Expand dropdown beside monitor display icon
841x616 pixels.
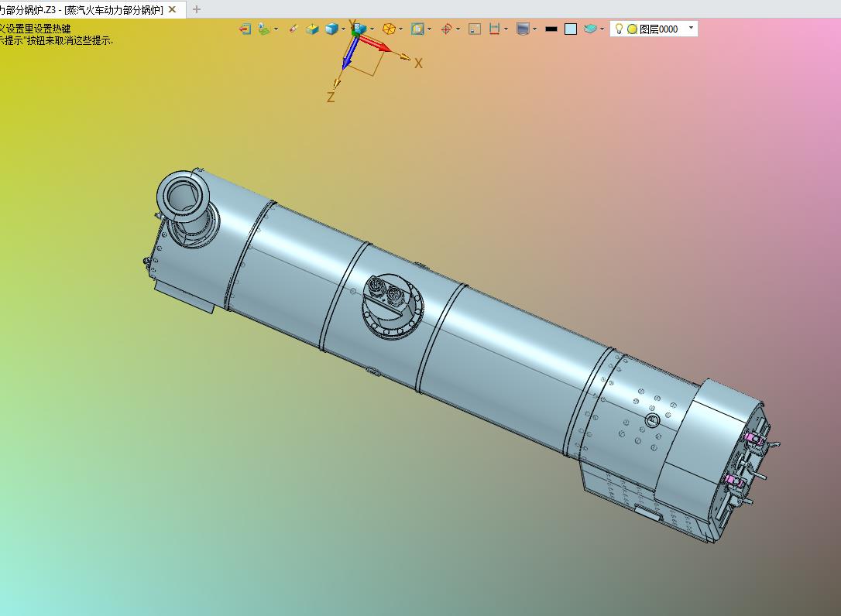point(535,29)
